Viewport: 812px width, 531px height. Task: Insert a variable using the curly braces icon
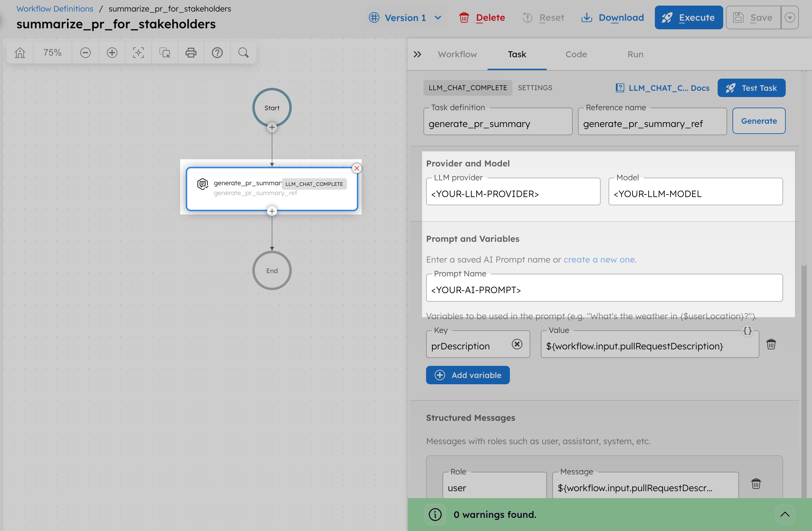tap(747, 330)
